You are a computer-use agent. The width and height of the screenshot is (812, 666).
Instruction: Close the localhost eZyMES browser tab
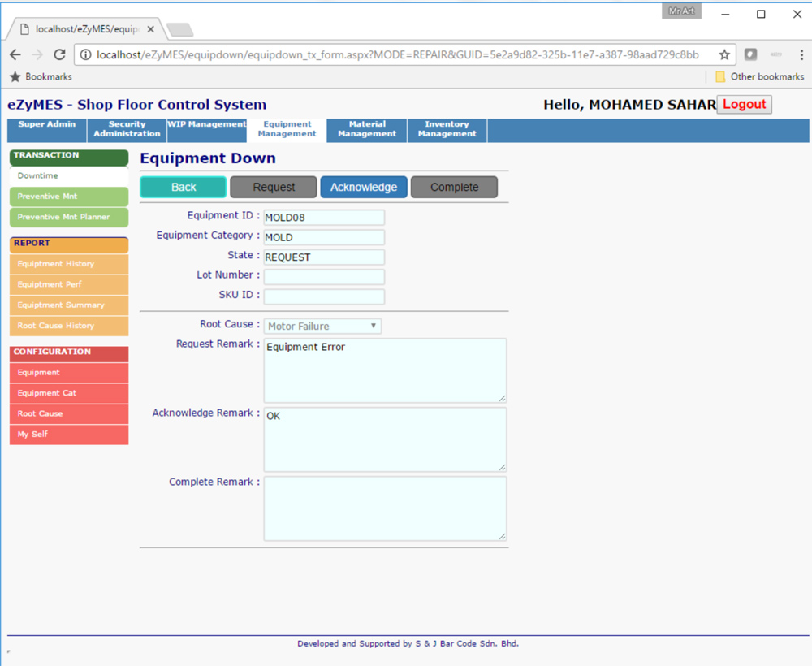click(x=151, y=28)
